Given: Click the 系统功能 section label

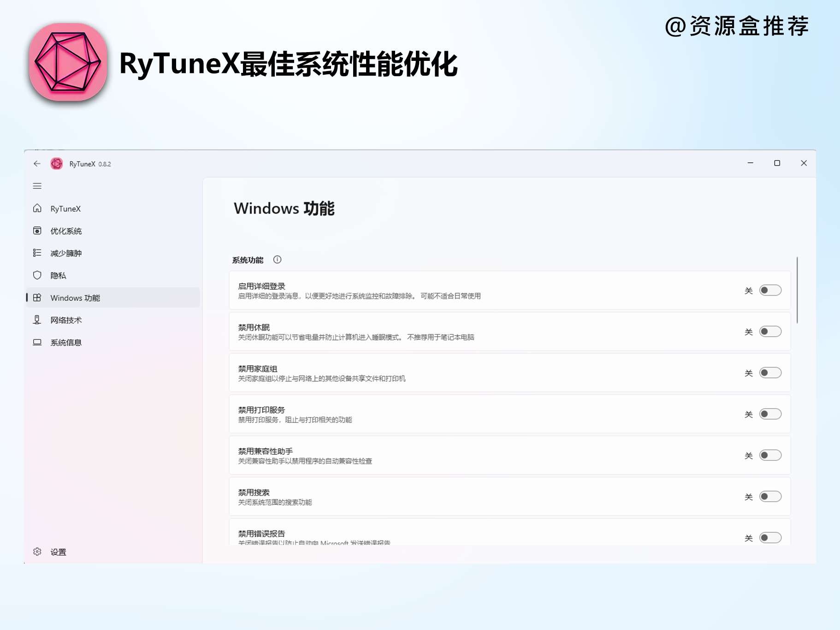Looking at the screenshot, I should [x=248, y=260].
